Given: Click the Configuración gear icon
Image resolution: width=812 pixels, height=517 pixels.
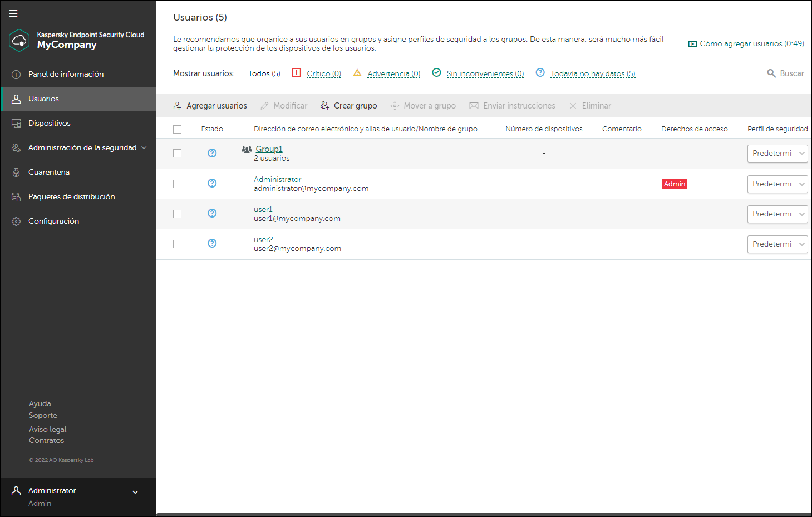Looking at the screenshot, I should [16, 221].
